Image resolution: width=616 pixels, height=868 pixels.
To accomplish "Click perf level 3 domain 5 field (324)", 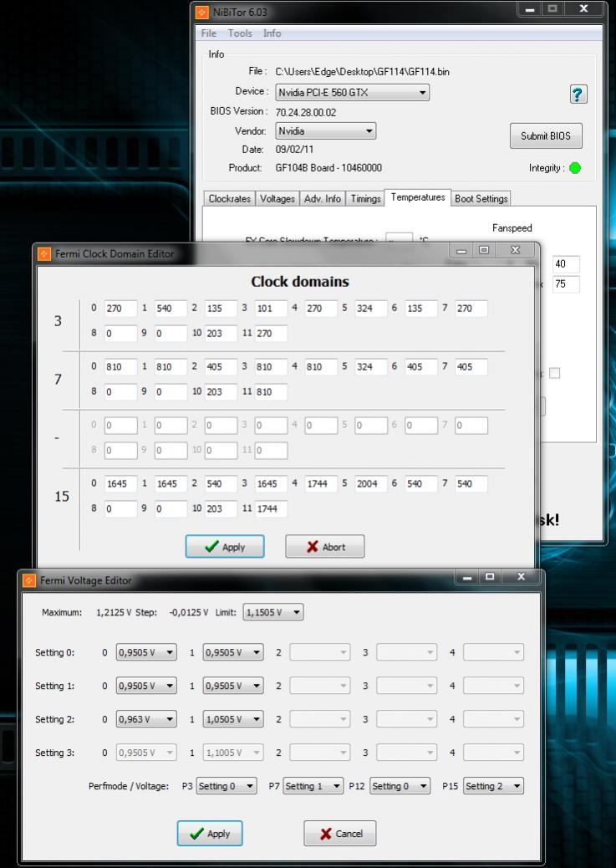I will coord(371,309).
